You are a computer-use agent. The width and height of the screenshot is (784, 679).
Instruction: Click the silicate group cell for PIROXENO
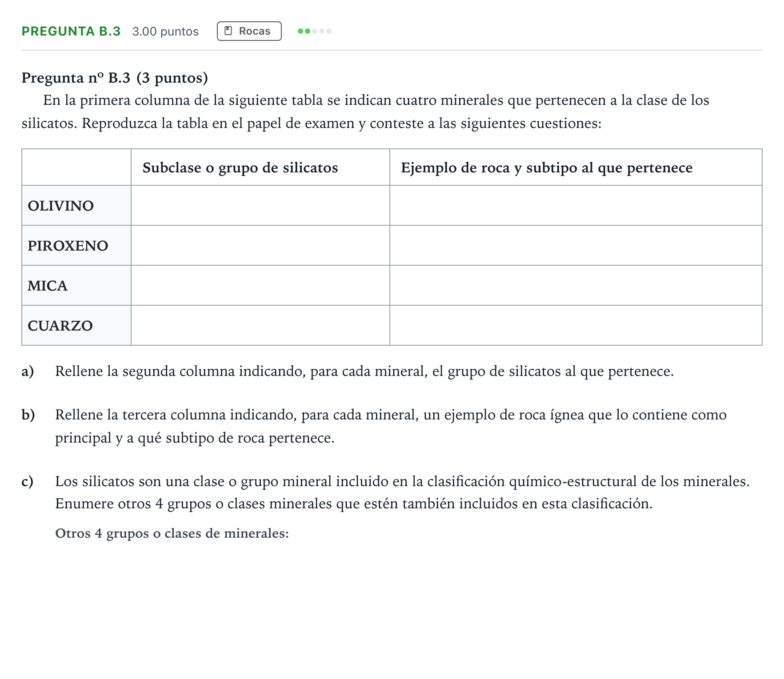point(260,245)
